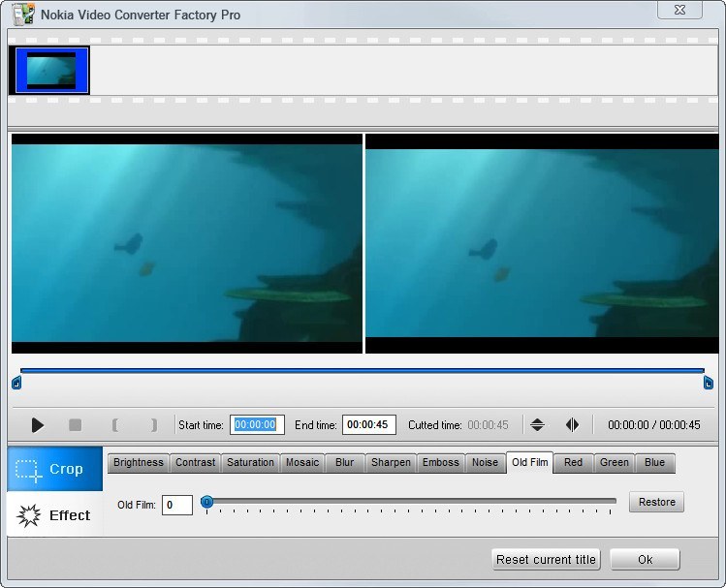Switch to the Sharpen tab

391,463
